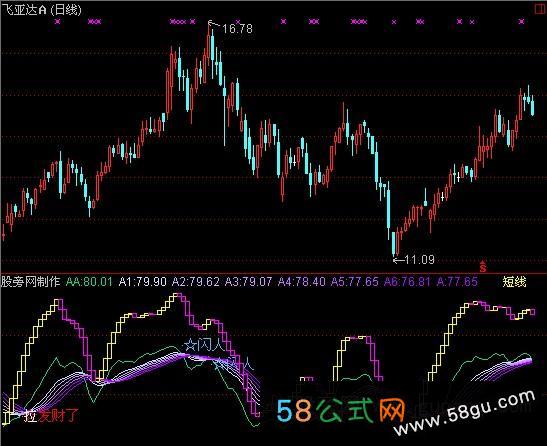This screenshot has height=446, width=547.
Task: Click the A3:79.07 indicator value
Action: 248,281
